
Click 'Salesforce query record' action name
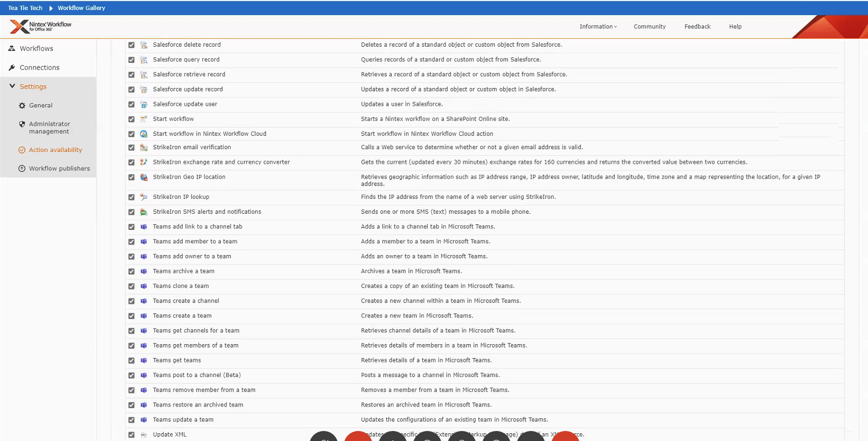[186, 60]
